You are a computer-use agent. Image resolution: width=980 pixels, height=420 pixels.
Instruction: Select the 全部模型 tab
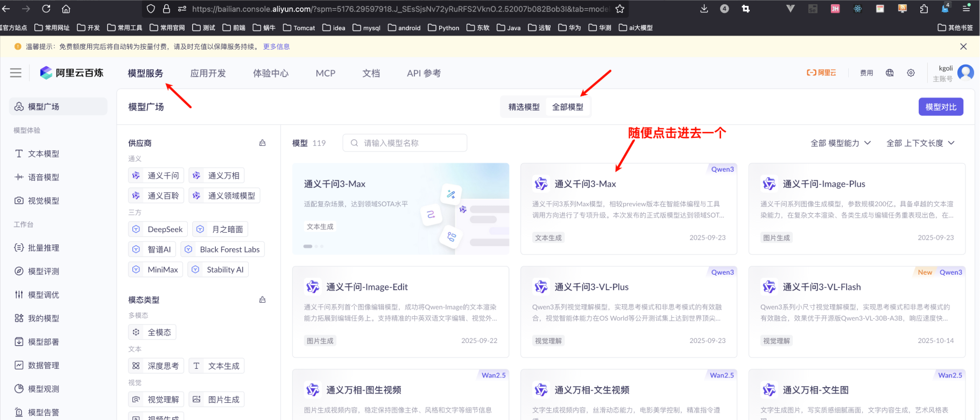point(568,107)
